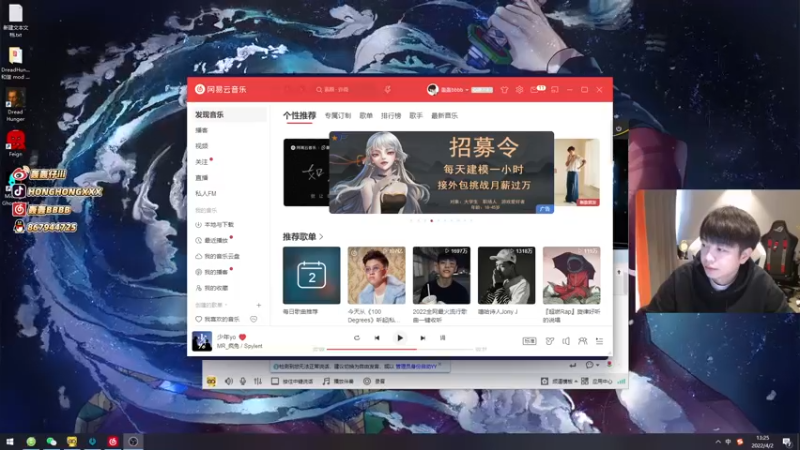The width and height of the screenshot is (800, 450).
Task: Click the VIP badge beside username
Action: [482, 90]
